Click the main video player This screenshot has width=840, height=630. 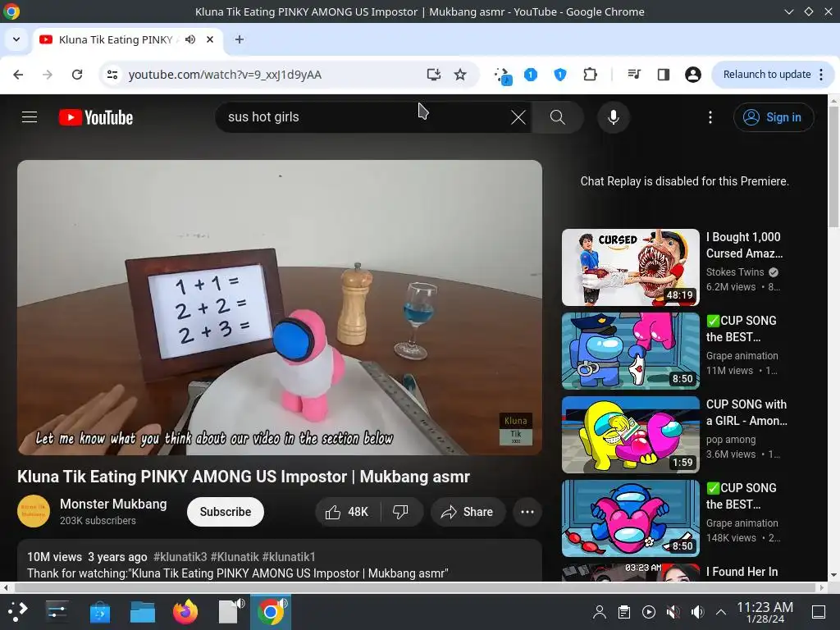[x=280, y=308]
